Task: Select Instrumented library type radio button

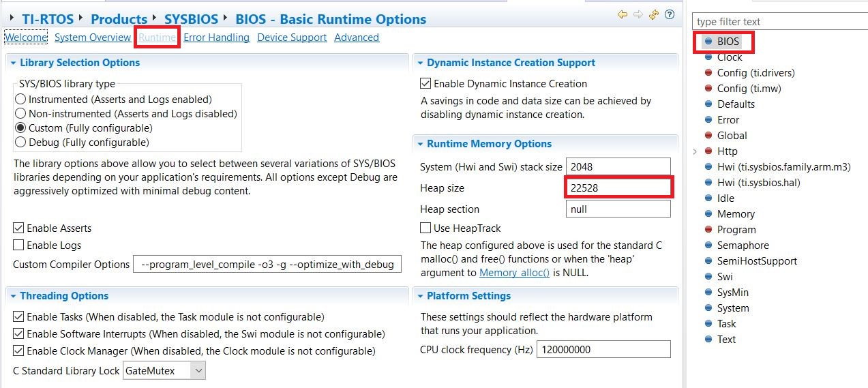Action: [20, 100]
